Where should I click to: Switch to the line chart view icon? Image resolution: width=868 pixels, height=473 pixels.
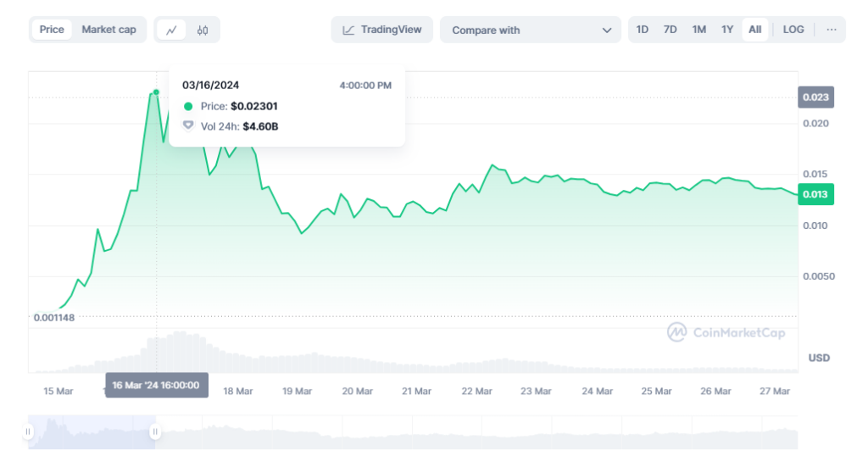pos(171,30)
